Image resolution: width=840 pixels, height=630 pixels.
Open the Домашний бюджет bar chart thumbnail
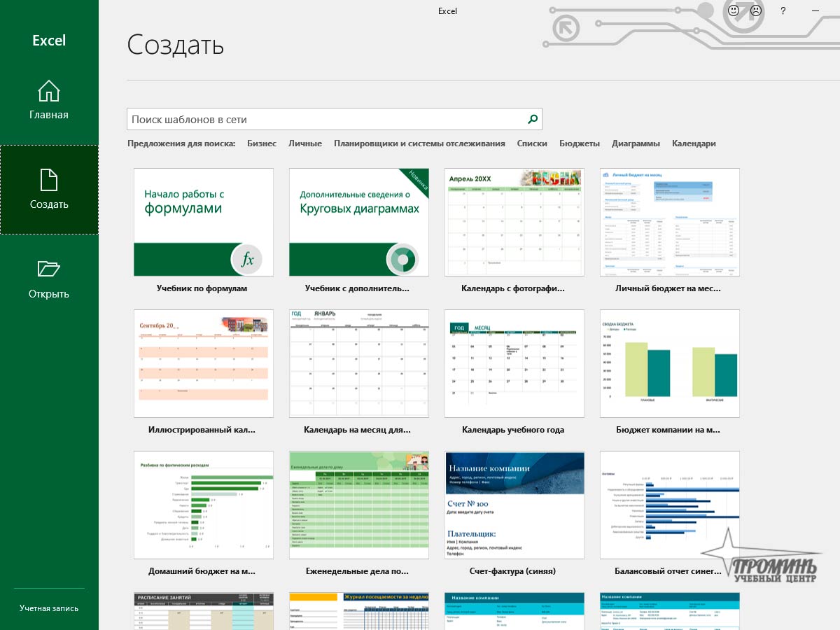[x=203, y=505]
